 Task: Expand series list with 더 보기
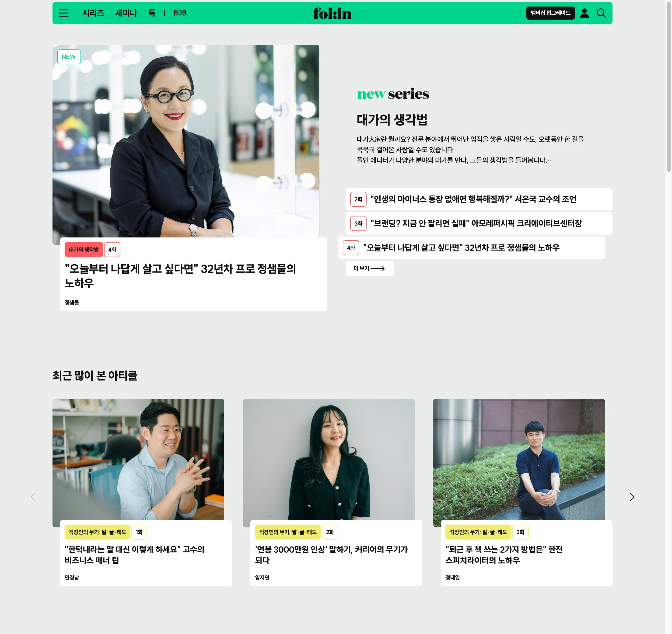(x=369, y=268)
